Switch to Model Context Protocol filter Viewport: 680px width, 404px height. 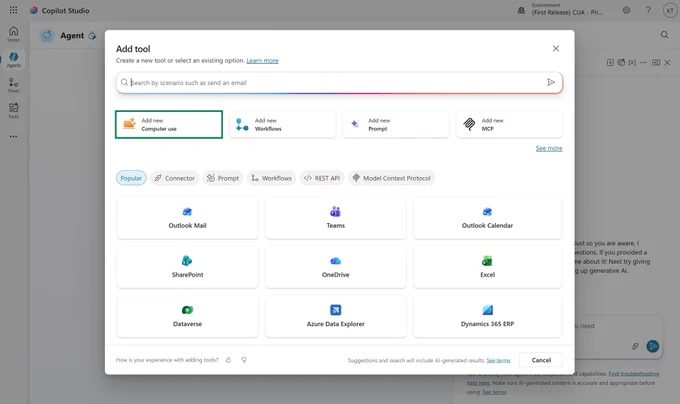pos(391,178)
